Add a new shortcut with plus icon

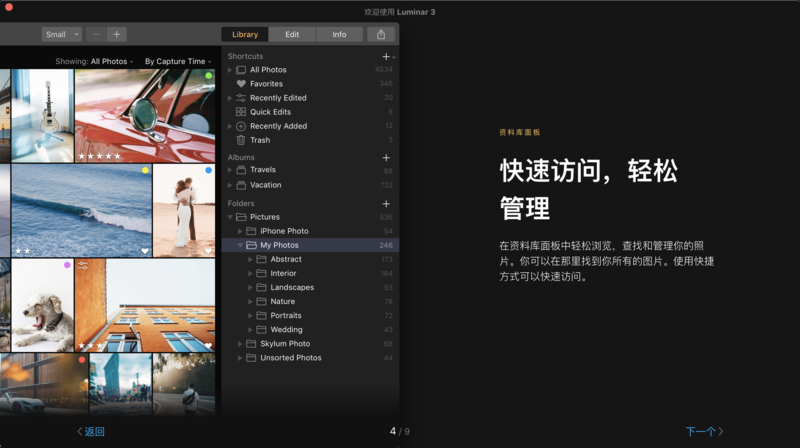point(386,57)
